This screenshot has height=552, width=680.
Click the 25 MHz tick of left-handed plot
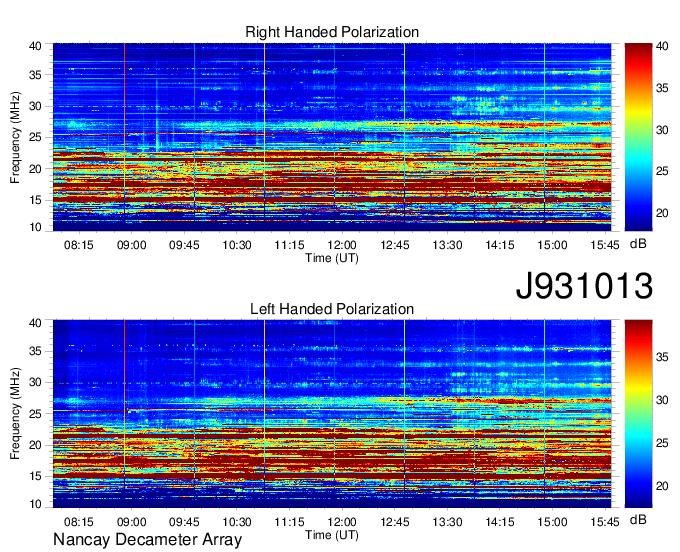click(x=35, y=414)
